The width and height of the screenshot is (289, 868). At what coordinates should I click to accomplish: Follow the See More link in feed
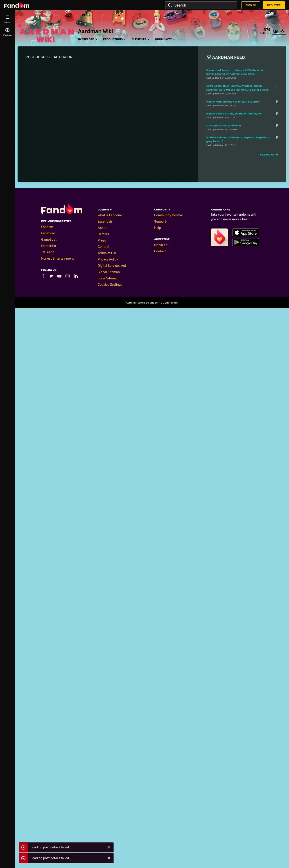269,155
